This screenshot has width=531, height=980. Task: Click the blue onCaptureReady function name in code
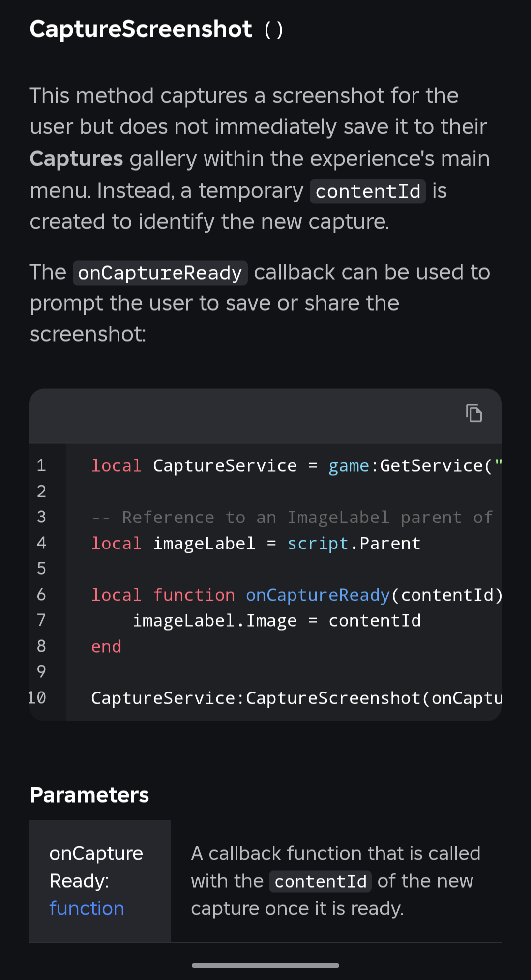tap(318, 595)
